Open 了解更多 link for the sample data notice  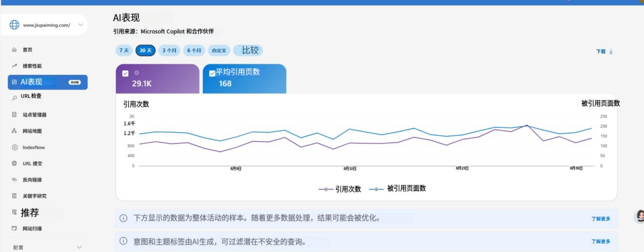pos(601,219)
